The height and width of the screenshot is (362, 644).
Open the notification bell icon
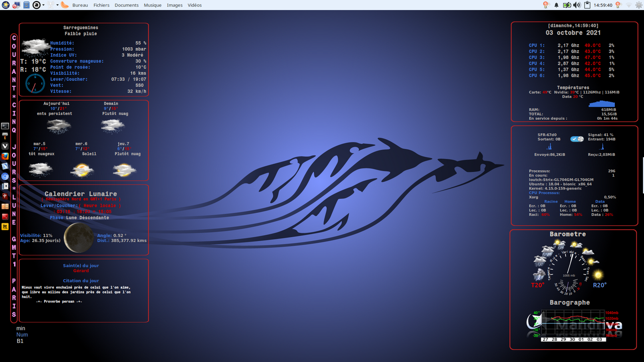[556, 5]
